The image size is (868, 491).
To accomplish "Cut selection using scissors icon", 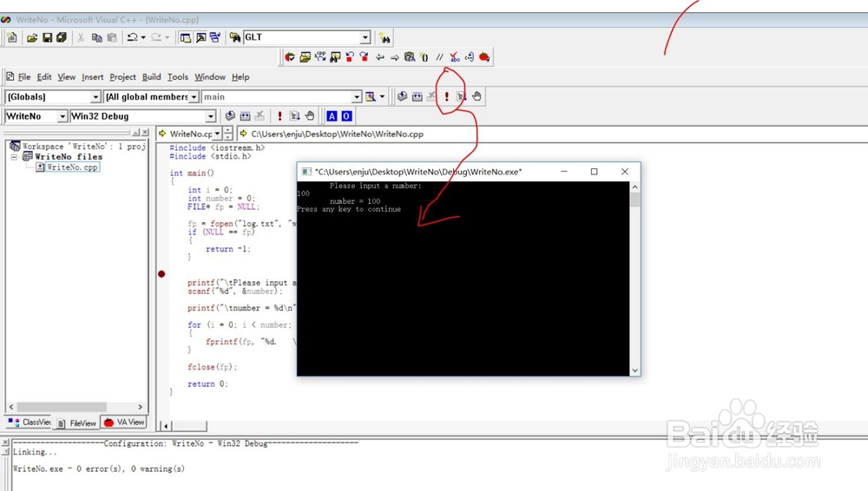I will click(x=81, y=37).
